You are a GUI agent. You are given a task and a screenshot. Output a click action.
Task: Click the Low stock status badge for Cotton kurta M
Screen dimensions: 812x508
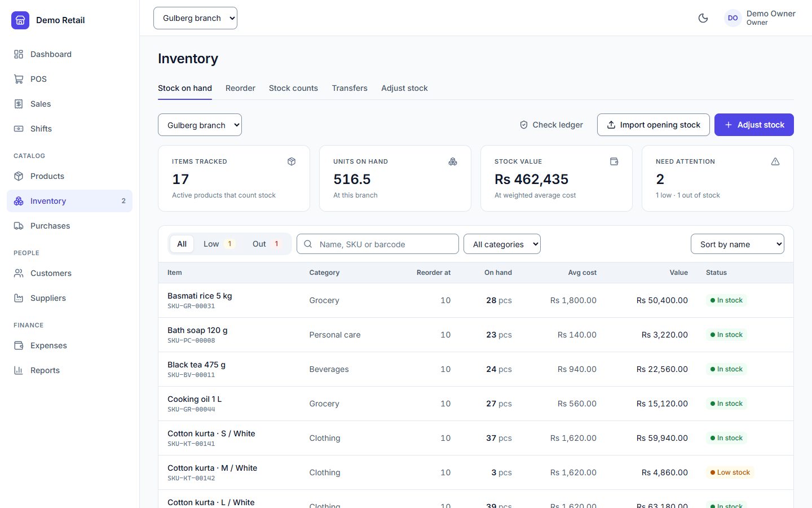(x=730, y=472)
